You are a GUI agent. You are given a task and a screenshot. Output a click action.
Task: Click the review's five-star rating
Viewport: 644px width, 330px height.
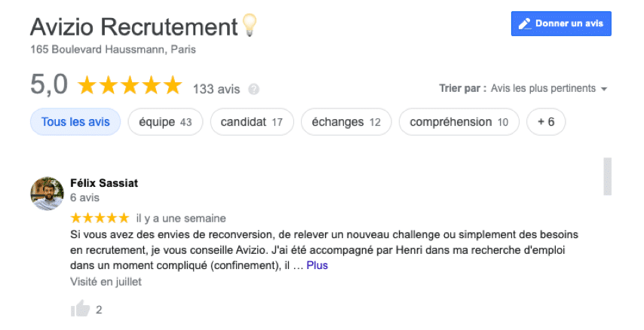[x=100, y=218]
